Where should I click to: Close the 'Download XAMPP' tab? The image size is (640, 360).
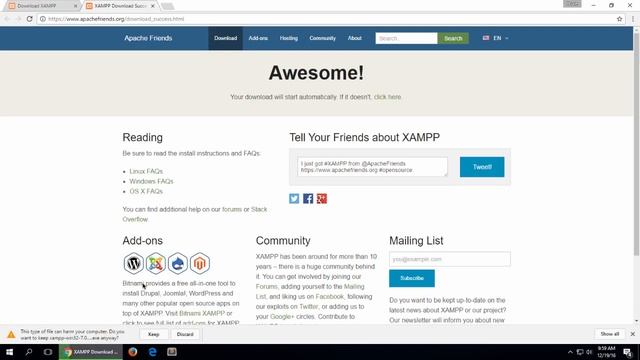(76, 6)
